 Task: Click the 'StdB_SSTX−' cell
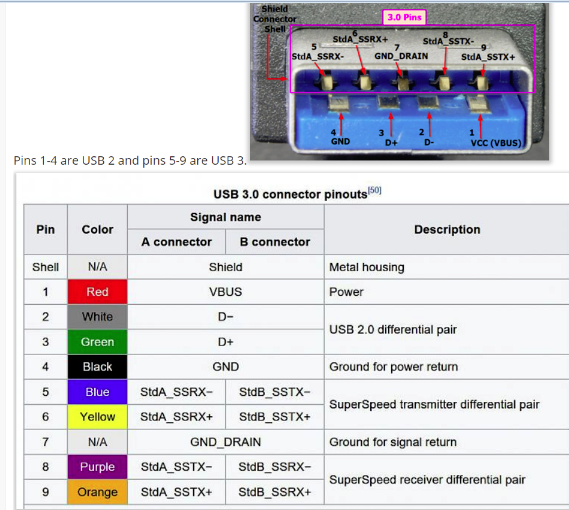click(275, 392)
